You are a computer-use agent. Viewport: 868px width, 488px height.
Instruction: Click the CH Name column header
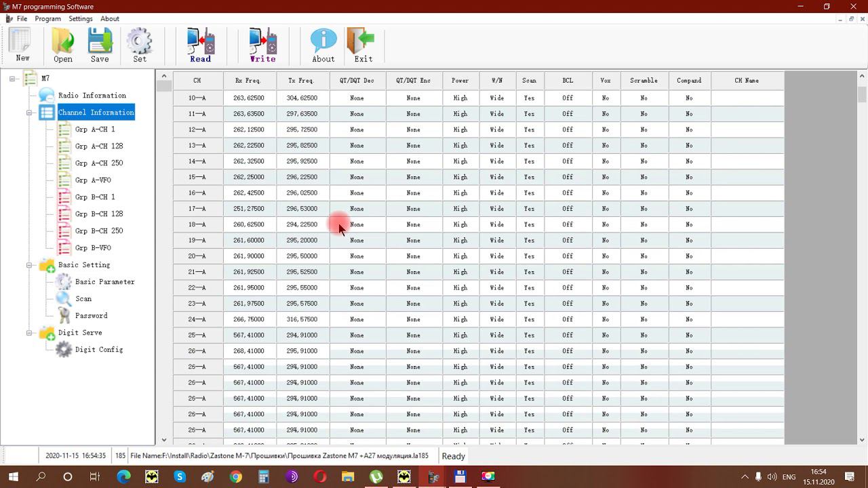(x=747, y=81)
